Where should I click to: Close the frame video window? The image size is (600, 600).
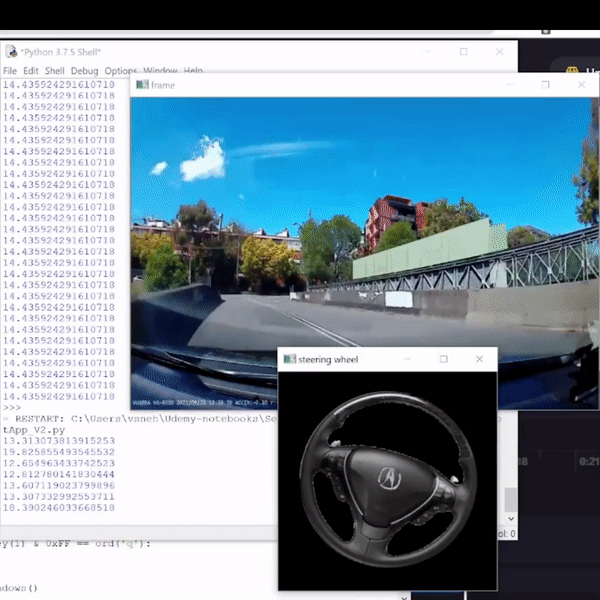click(581, 85)
